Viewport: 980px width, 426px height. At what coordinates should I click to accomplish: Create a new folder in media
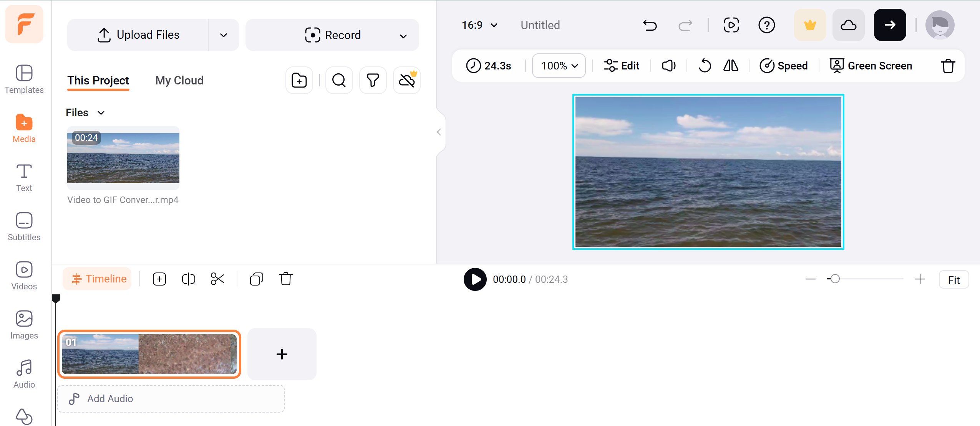click(x=299, y=80)
